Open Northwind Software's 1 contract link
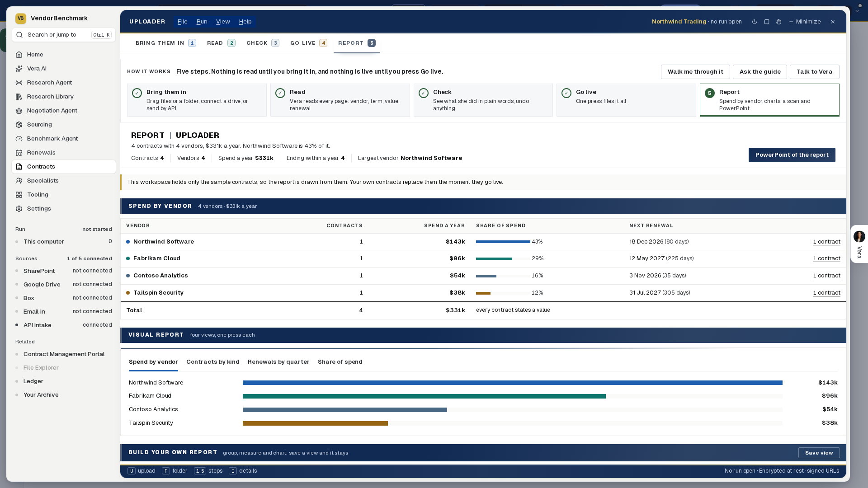 [826, 242]
